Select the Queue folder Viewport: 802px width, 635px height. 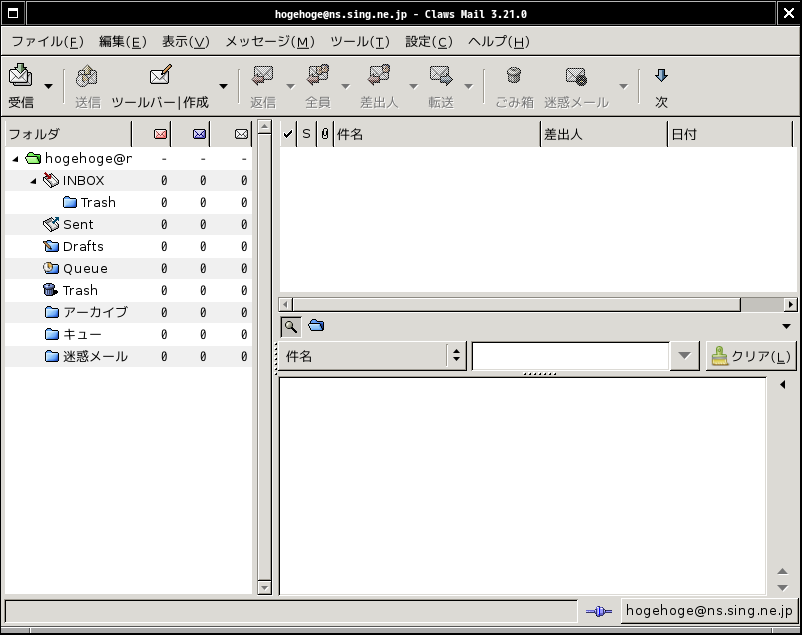[128, 269]
